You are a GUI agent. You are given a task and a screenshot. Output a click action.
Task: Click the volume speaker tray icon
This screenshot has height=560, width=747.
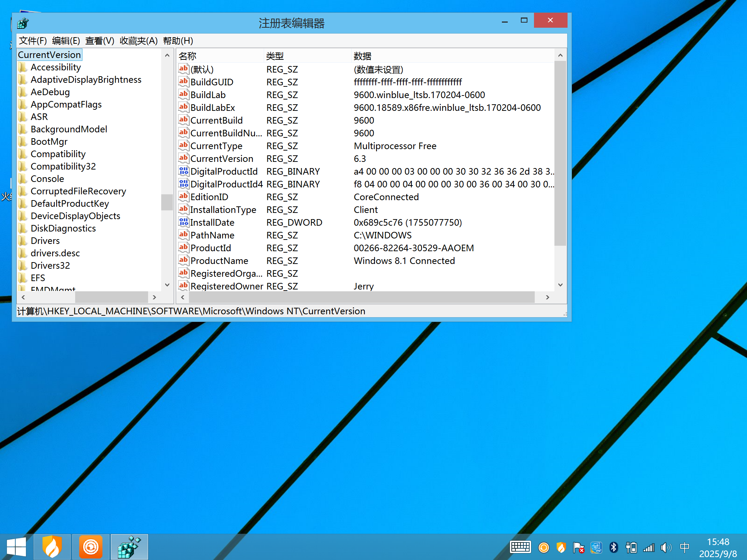666,547
